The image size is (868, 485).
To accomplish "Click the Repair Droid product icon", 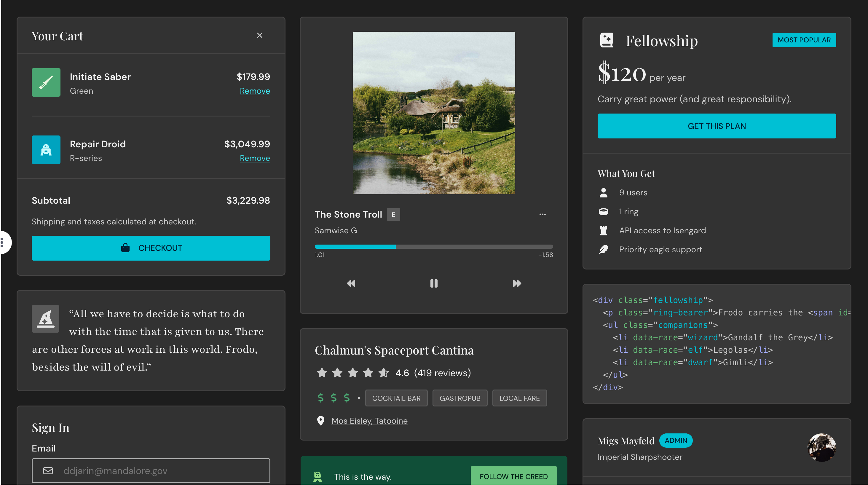I will (46, 150).
